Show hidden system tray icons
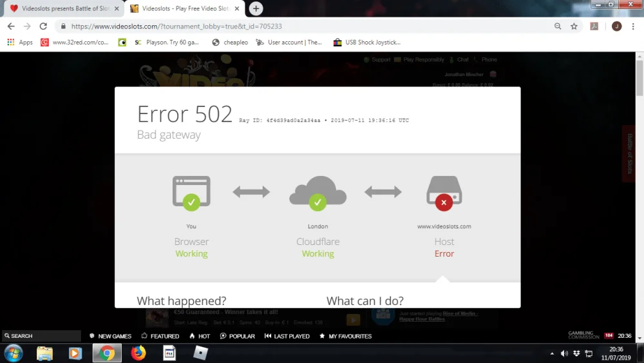Screen dimensions: 644x363 click(x=552, y=353)
